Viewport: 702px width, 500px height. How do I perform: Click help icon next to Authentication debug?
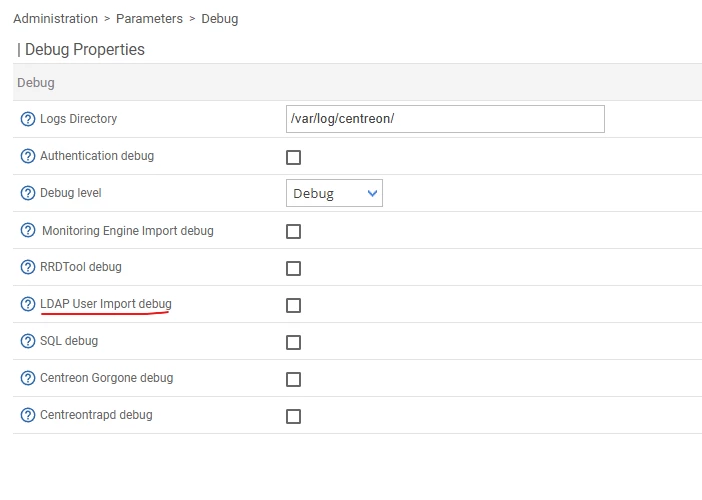pos(28,156)
